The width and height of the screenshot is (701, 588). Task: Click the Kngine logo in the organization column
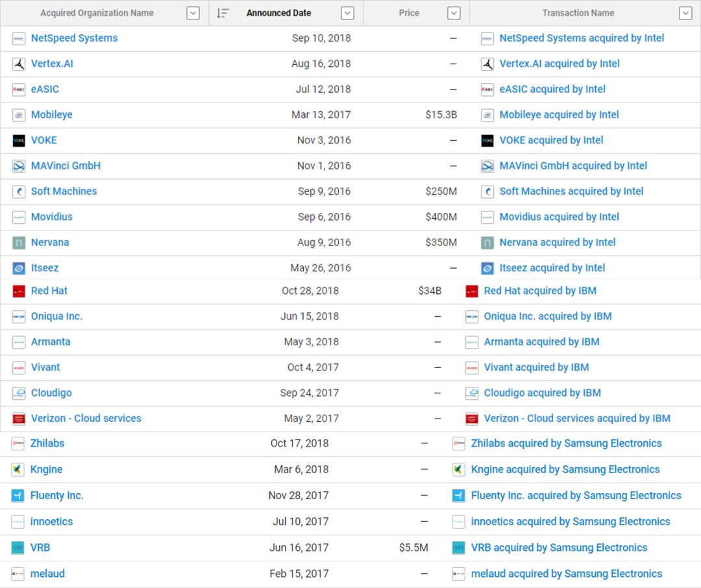(18, 469)
